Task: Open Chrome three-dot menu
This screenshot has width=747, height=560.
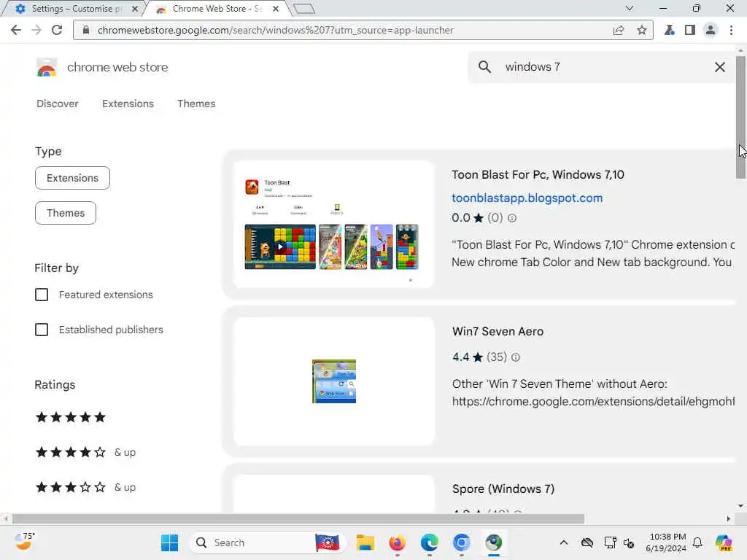Action: tap(731, 30)
